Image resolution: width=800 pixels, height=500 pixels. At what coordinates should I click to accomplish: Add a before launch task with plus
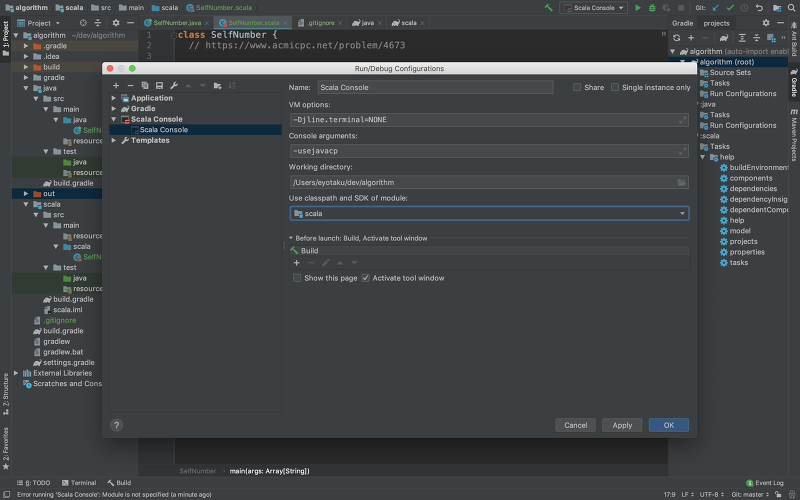[296, 263]
